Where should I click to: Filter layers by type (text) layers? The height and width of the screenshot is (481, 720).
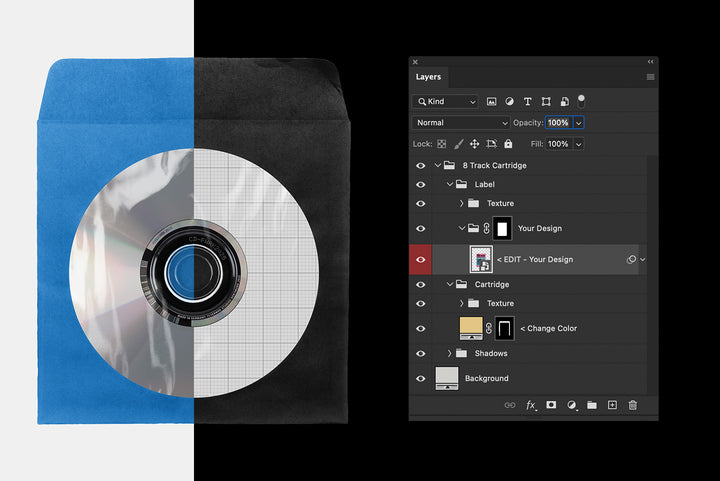(528, 102)
